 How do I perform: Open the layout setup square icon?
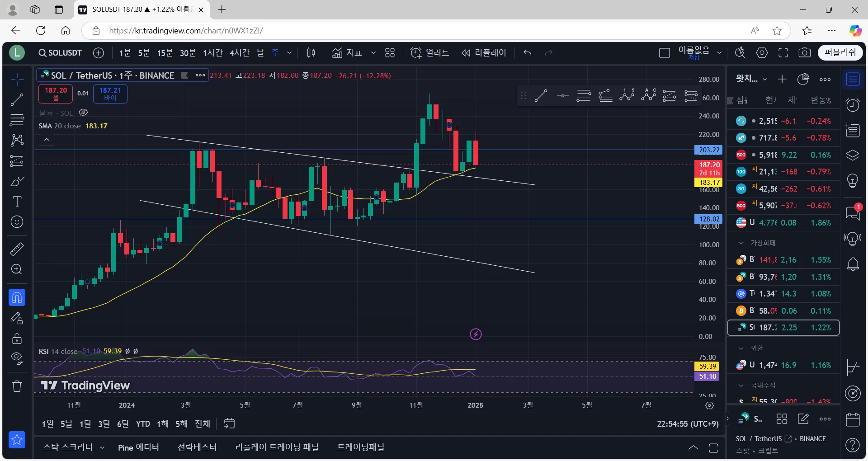[665, 53]
